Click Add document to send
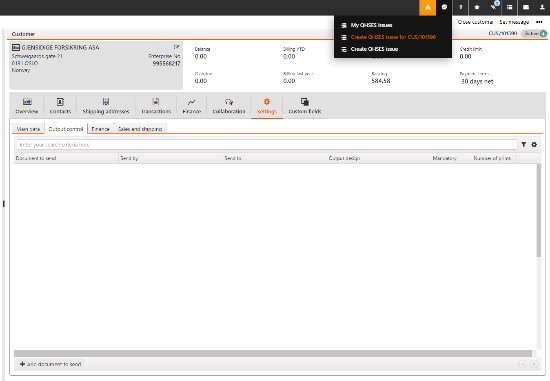 (x=51, y=364)
